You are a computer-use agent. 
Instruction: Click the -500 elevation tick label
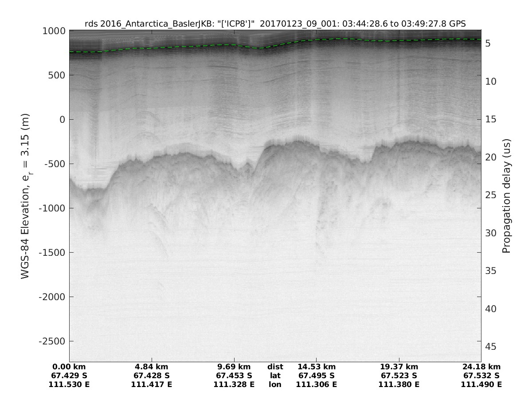(x=54, y=164)
